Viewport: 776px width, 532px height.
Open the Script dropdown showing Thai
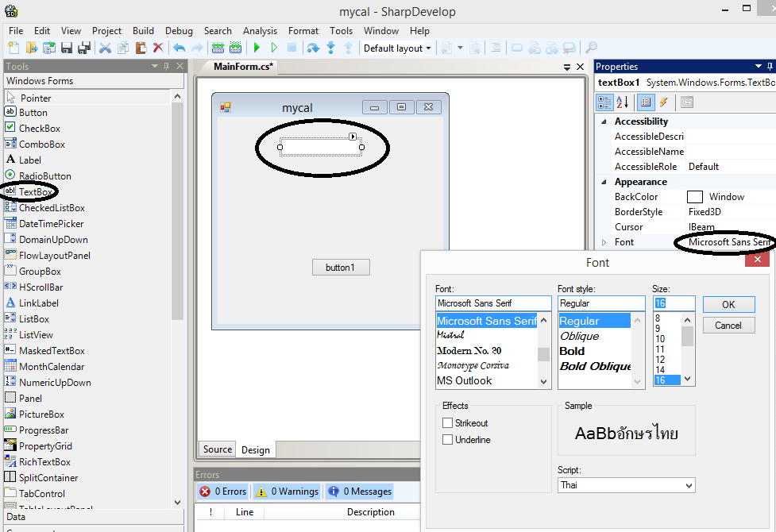(626, 484)
